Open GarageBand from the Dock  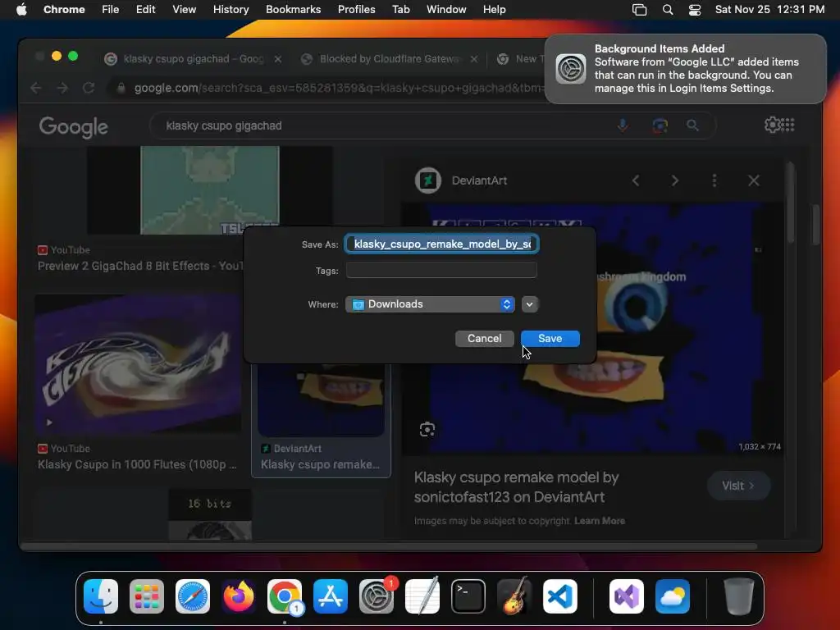click(x=514, y=596)
